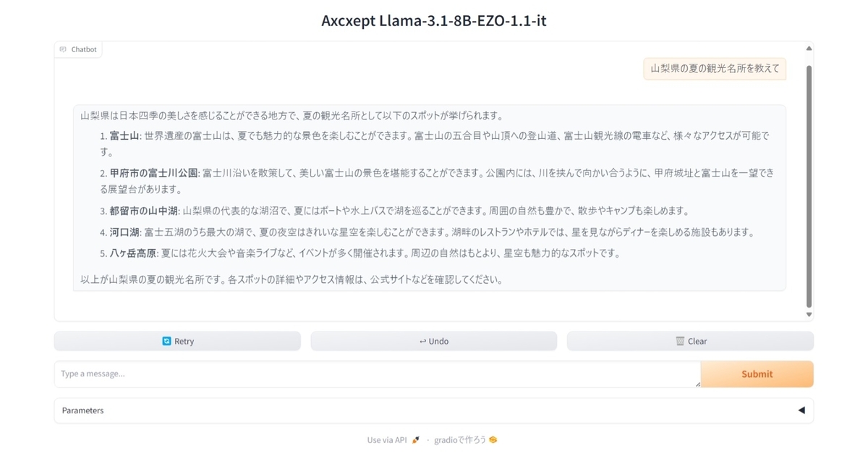Screen dimensions: 868x456
Task: Click the rocket icon beside Use via API
Action: point(415,440)
